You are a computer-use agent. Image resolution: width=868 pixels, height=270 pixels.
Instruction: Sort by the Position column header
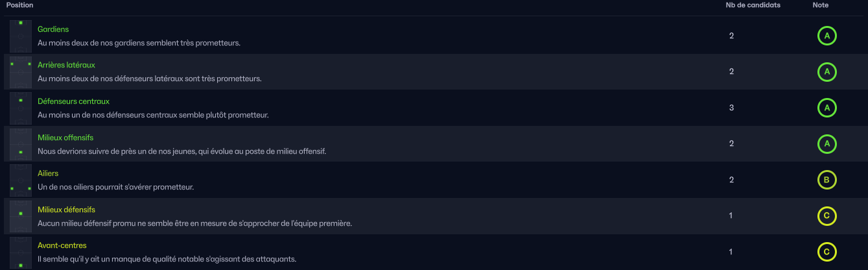[19, 5]
